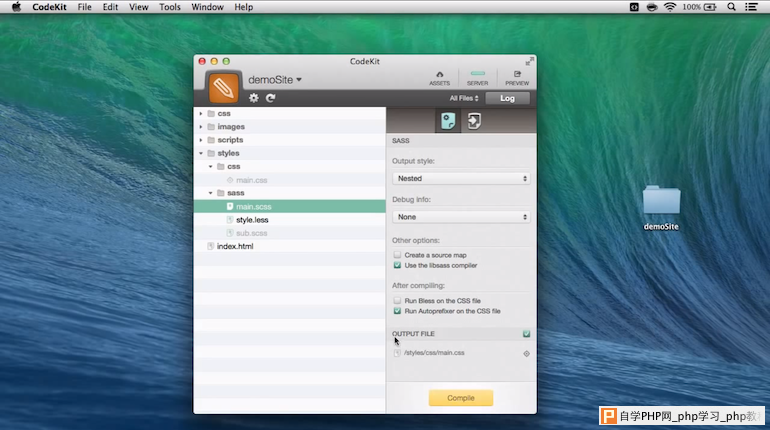Click the Log button
This screenshot has height=430, width=770.
(x=507, y=98)
